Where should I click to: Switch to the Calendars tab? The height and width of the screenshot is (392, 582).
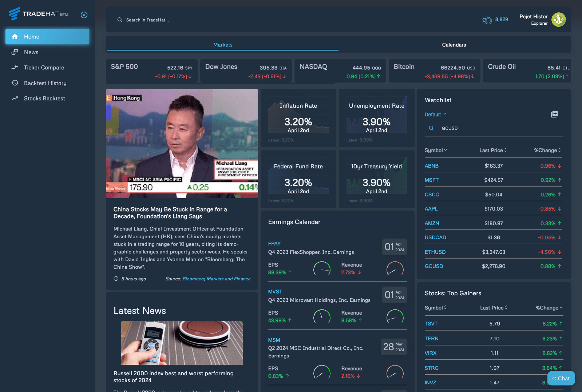(x=454, y=45)
